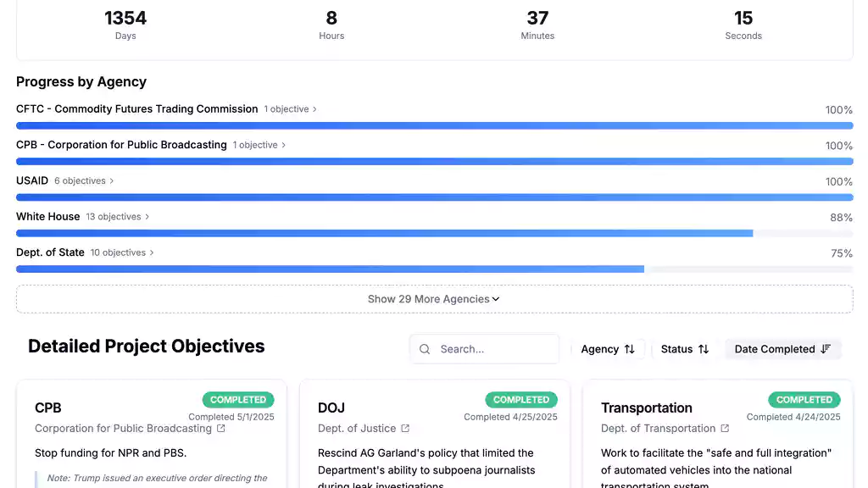Open CFTC 1 objective link

(290, 109)
